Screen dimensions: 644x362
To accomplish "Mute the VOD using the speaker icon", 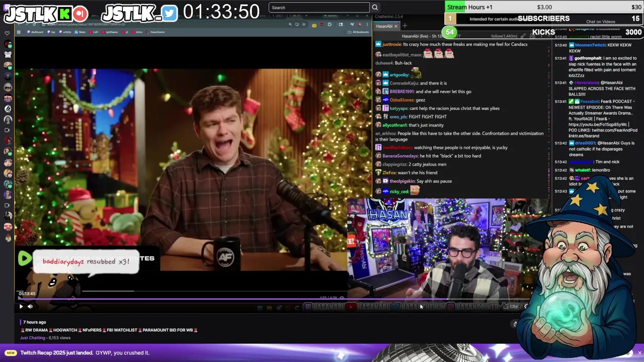I will pos(30,306).
